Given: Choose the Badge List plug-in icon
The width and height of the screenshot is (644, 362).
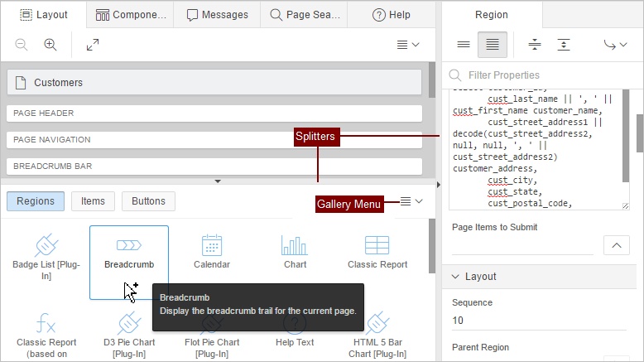Looking at the screenshot, I should click(x=46, y=253).
